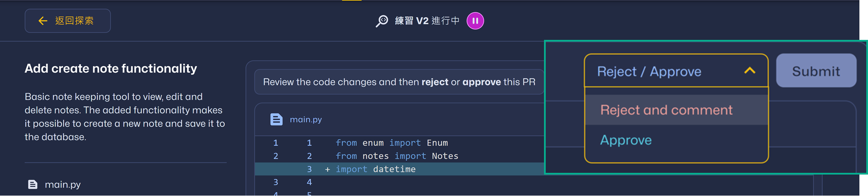
Task: Click the main.py file icon in code header
Action: (x=276, y=119)
